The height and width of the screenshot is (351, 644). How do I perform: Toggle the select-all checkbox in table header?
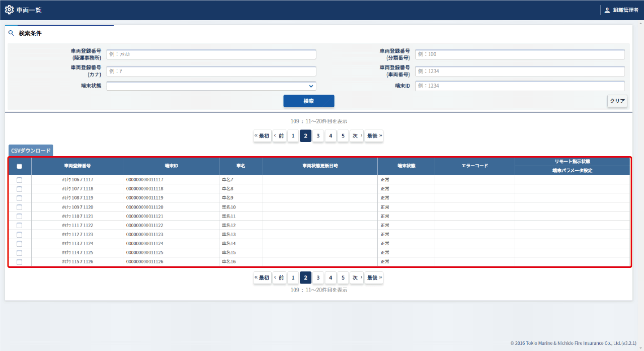click(x=20, y=166)
